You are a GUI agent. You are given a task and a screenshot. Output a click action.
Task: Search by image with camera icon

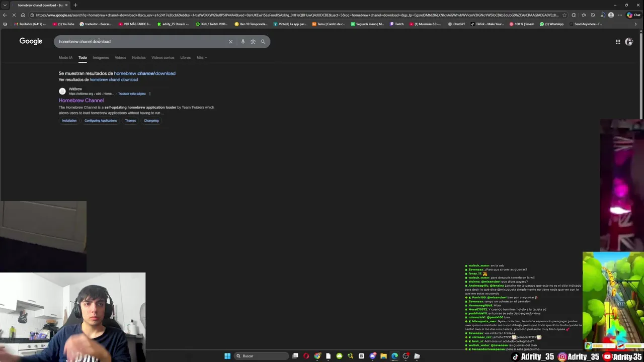coord(253,42)
